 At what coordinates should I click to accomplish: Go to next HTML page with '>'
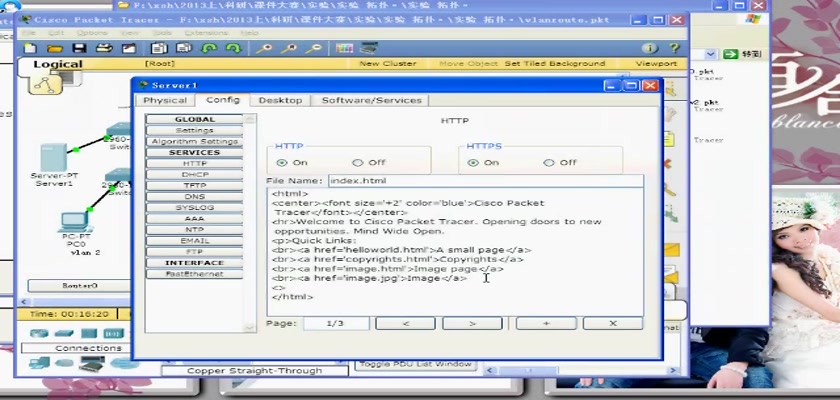click(472, 323)
